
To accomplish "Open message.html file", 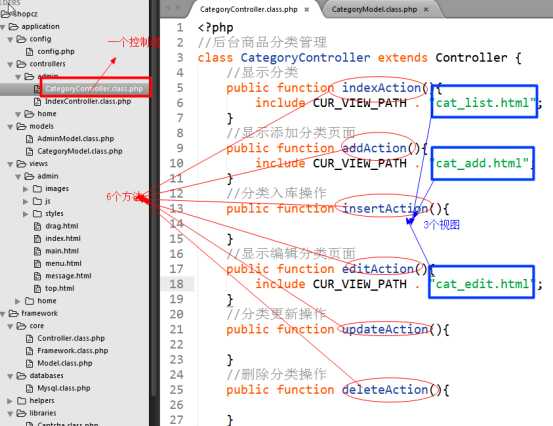I will point(68,276).
